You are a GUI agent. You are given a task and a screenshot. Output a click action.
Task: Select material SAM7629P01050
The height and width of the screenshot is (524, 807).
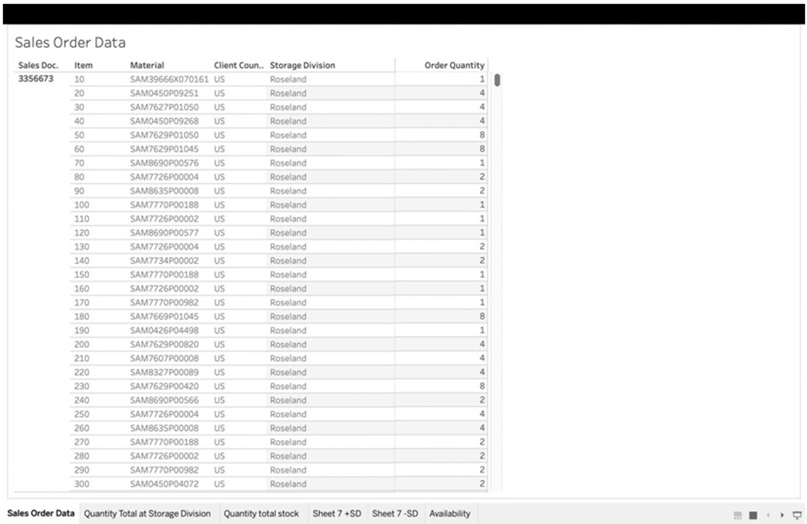[x=164, y=135]
